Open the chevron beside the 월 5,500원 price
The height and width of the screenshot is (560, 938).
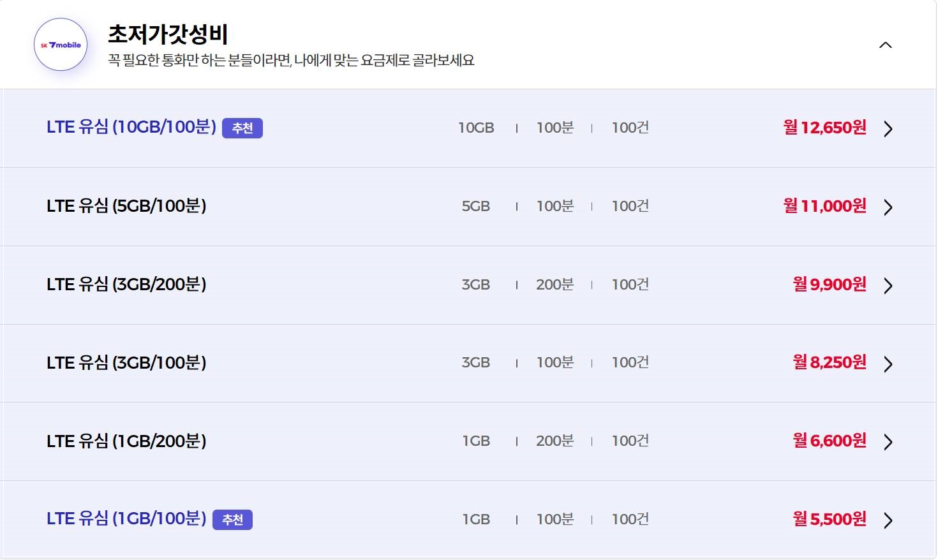tap(888, 520)
